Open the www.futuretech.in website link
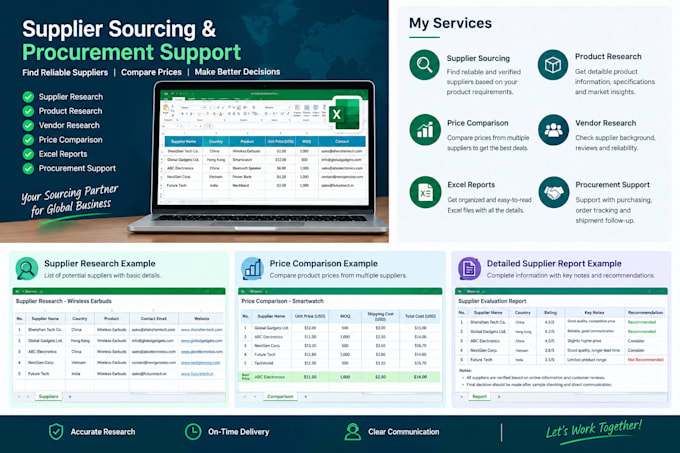 197,374
